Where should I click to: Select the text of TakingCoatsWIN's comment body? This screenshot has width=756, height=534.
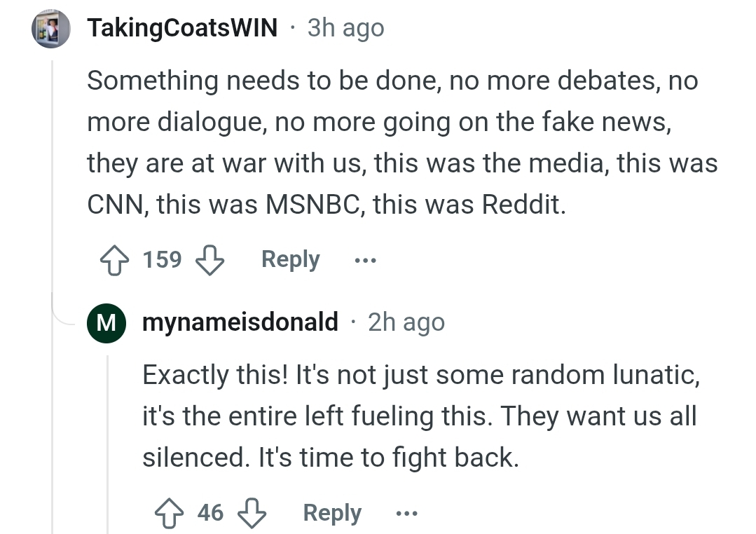[403, 143]
